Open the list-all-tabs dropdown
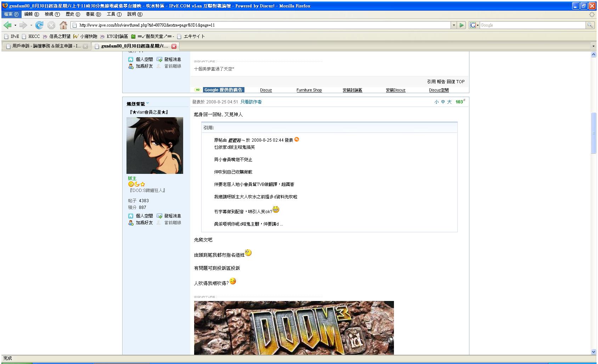Screen dimensions: 598x364 tap(593, 46)
